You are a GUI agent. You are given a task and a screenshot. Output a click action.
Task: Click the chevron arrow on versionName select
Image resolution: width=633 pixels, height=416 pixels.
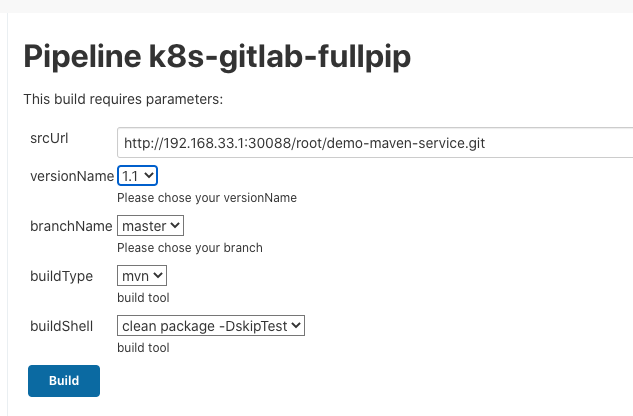pyautogui.click(x=150, y=176)
